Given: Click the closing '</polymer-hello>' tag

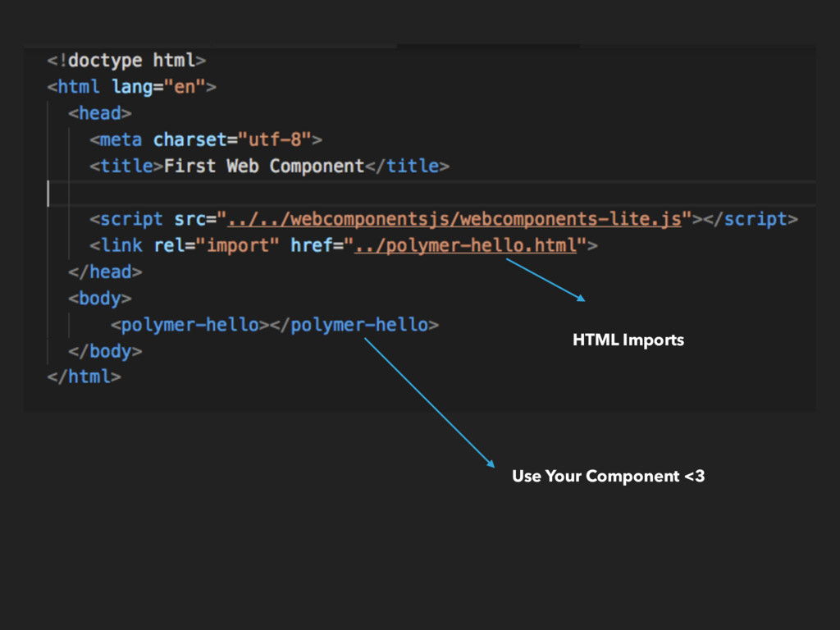Looking at the screenshot, I should point(354,325).
